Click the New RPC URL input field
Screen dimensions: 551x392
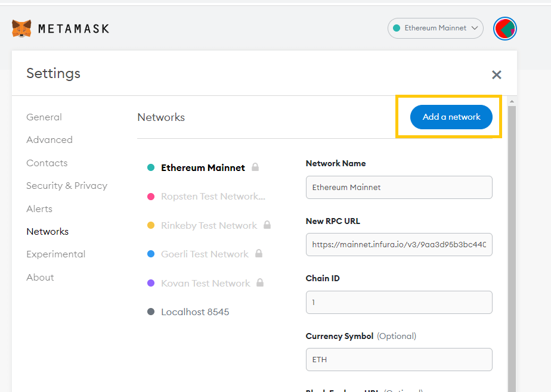pos(399,245)
